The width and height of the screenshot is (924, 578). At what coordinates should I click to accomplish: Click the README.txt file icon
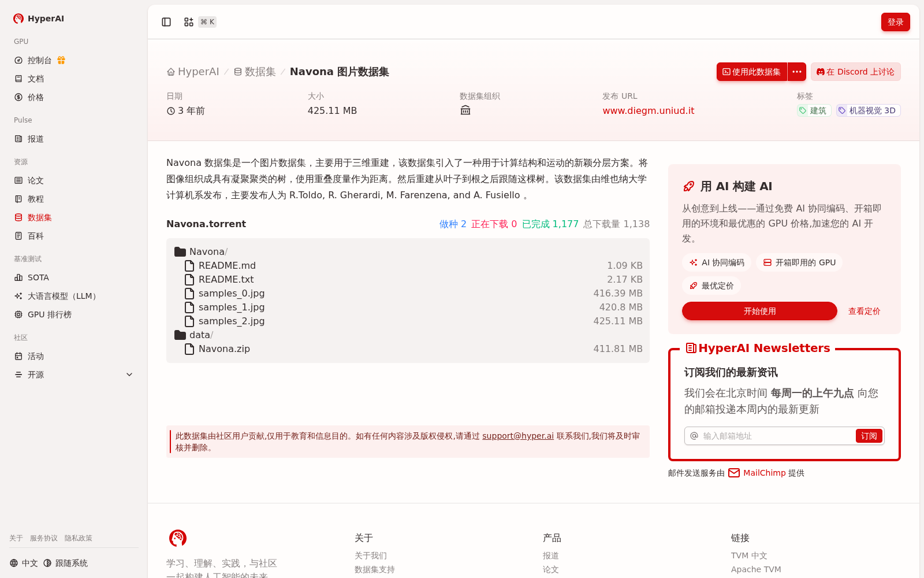[x=189, y=279]
